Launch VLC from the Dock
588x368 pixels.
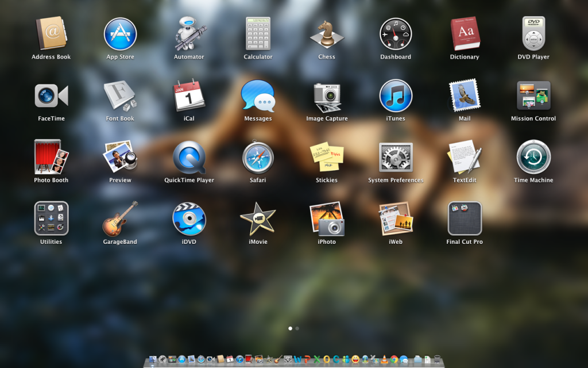coord(384,359)
